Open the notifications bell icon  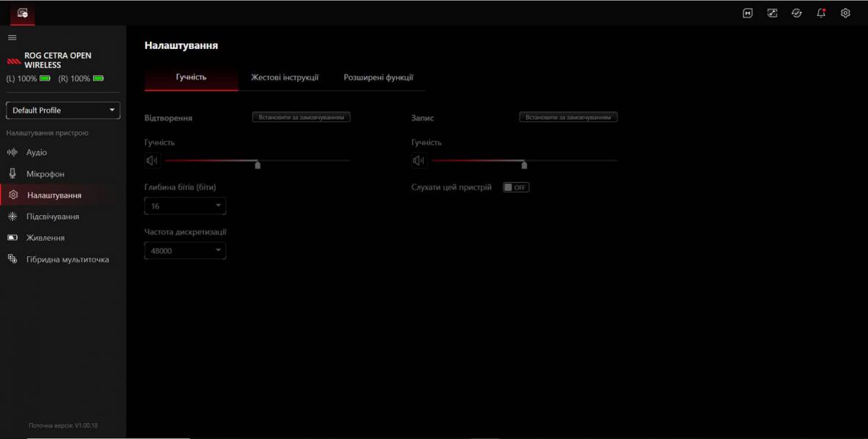(821, 13)
